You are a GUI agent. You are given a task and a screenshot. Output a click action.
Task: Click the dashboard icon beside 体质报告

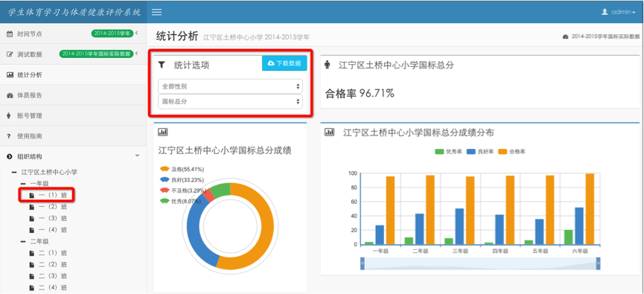(x=10, y=95)
